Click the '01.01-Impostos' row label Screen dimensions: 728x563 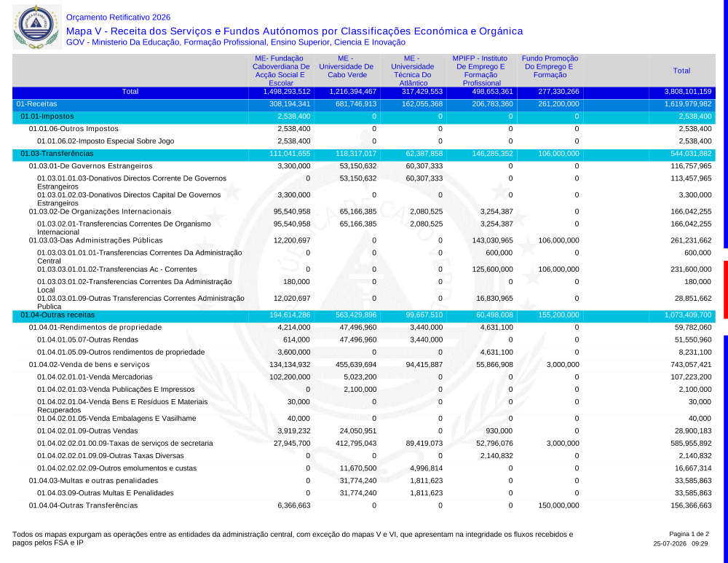pos(47,117)
